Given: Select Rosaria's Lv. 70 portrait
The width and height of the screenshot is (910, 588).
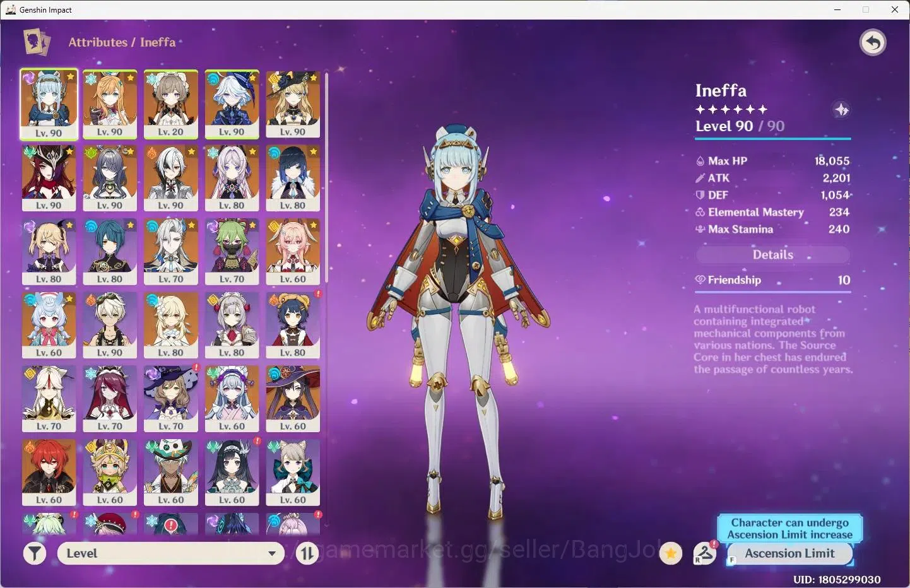Looking at the screenshot, I should click(110, 399).
